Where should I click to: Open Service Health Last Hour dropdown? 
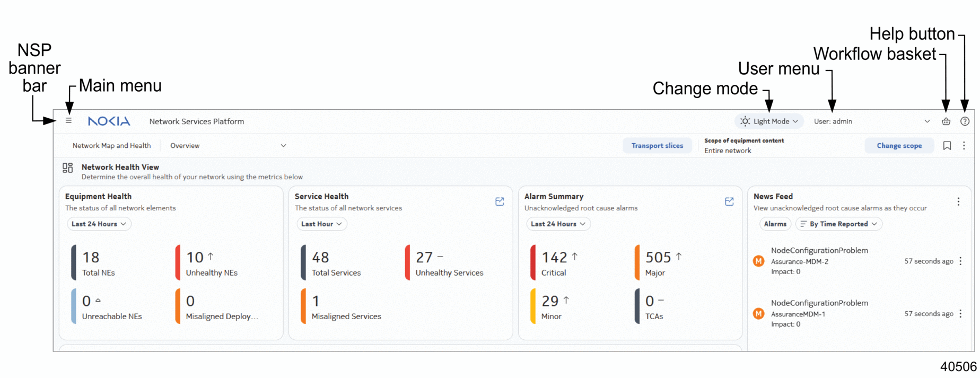click(321, 224)
